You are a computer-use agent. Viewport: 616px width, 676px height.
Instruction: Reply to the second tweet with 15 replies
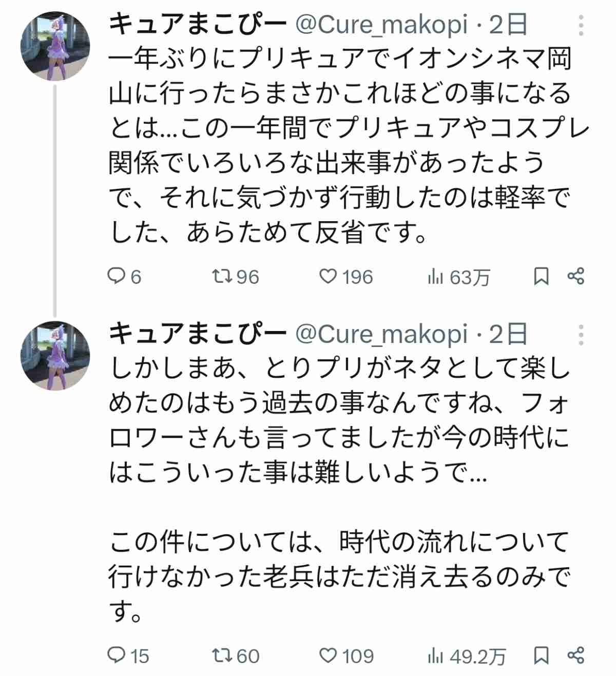[x=117, y=655]
